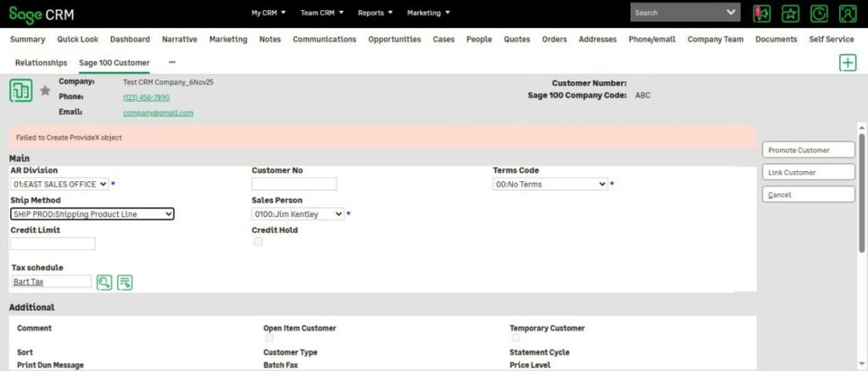The image size is (868, 371).
Task: Toggle the Credit Hold checkbox
Action: coord(259,242)
